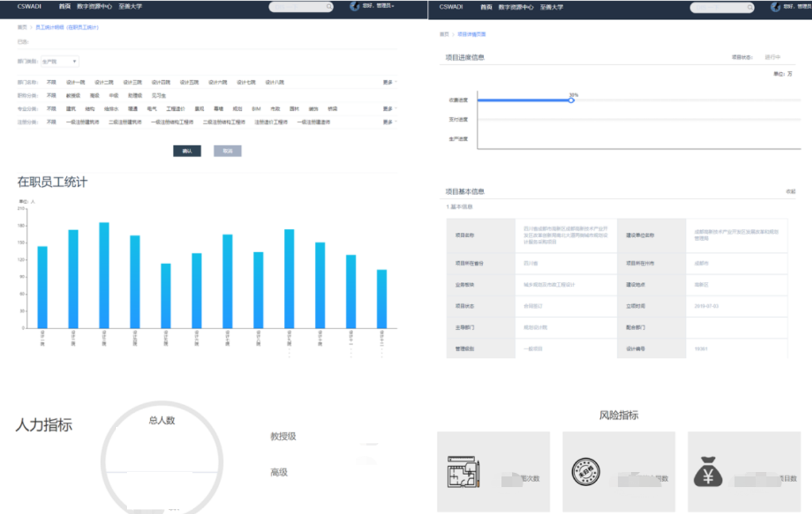Image resolution: width=812 pixels, height=514 pixels.
Task: Click the tallest bar in employee chart
Action: (104, 275)
